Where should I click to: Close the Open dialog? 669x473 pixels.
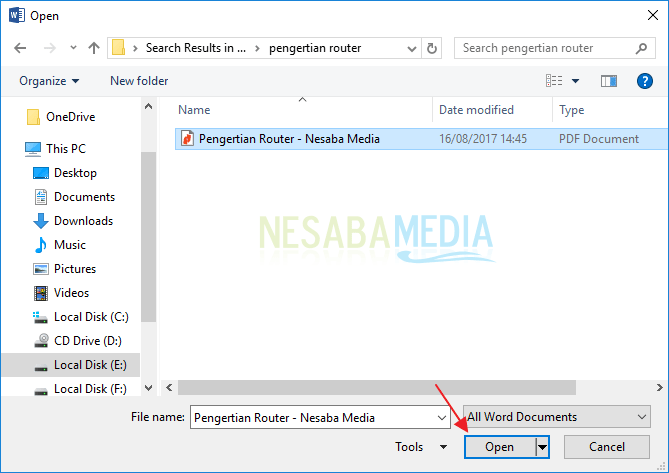653,15
